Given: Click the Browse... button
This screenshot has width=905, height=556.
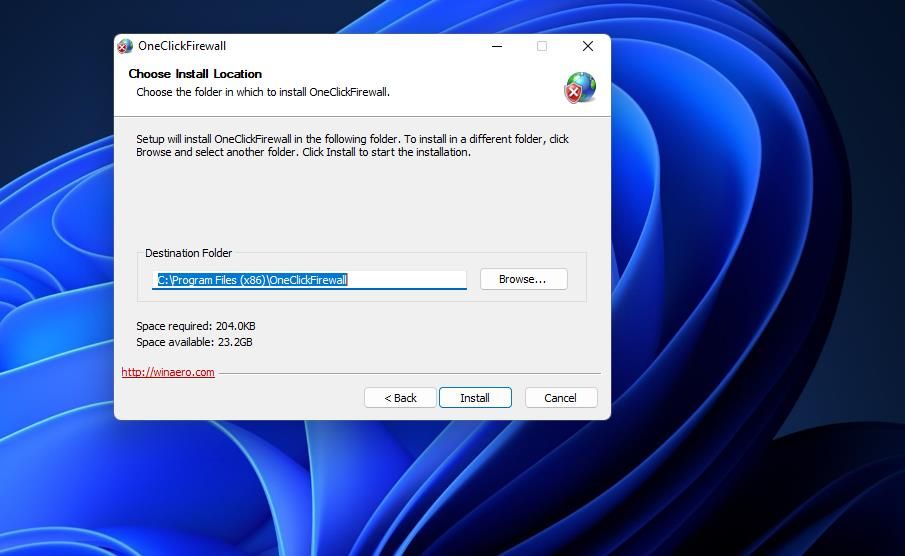Looking at the screenshot, I should coord(523,279).
